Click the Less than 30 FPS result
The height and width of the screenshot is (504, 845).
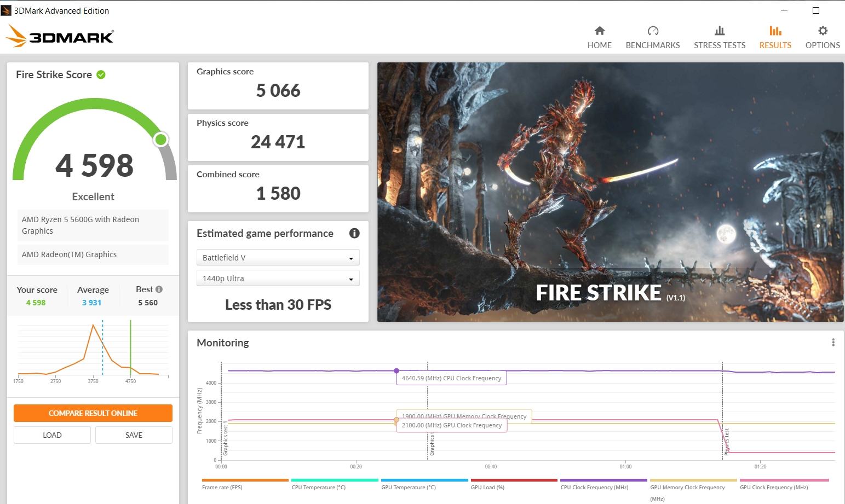[x=278, y=304]
